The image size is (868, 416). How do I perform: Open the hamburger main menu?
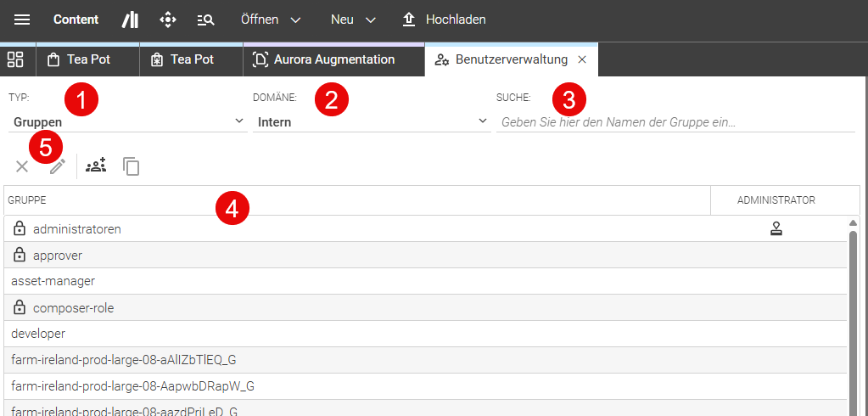click(22, 20)
